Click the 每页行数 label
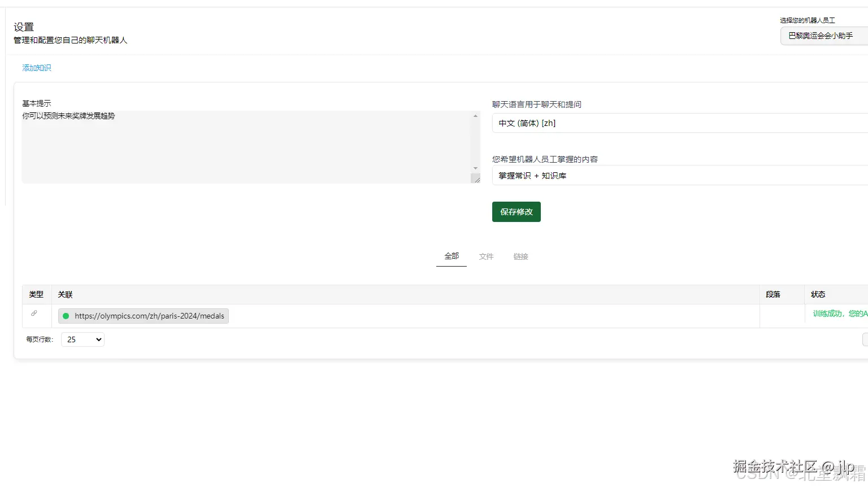The image size is (868, 488). (40, 339)
